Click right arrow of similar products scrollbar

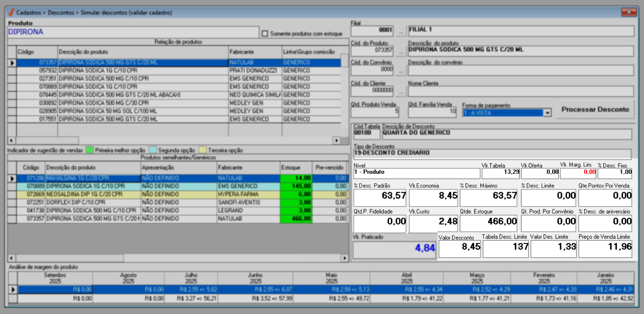point(345,258)
